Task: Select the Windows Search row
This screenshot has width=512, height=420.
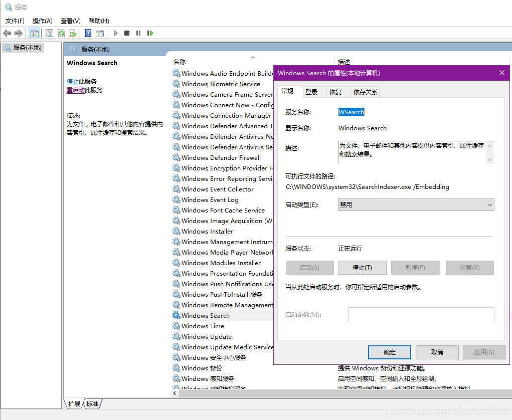Action: click(223, 316)
